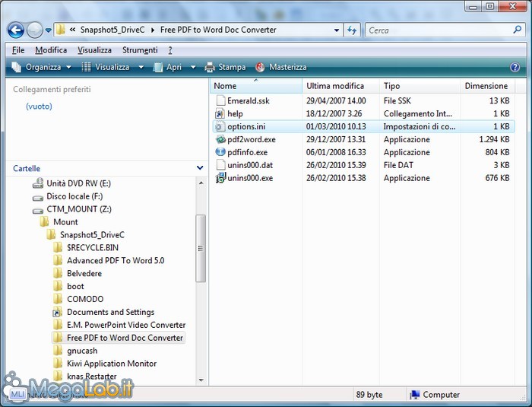Click the 804 KB size of pdfinfo.exe

(497, 153)
